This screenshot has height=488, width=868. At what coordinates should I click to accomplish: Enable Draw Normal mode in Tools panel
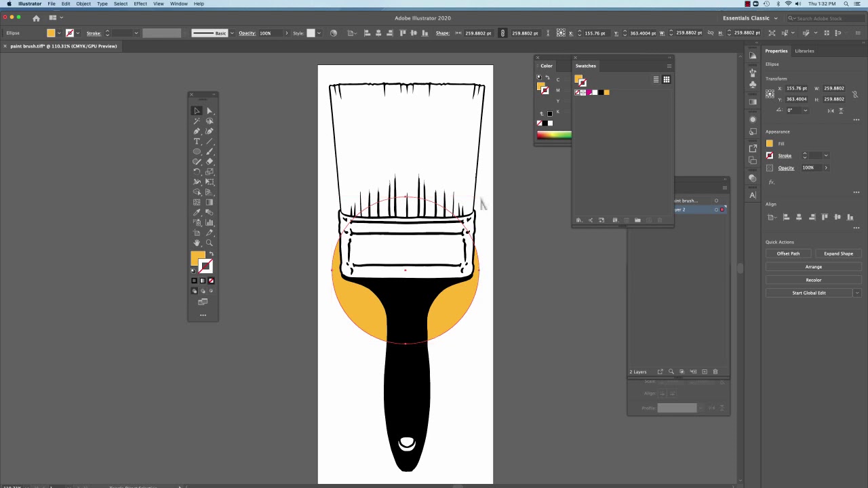tap(194, 291)
